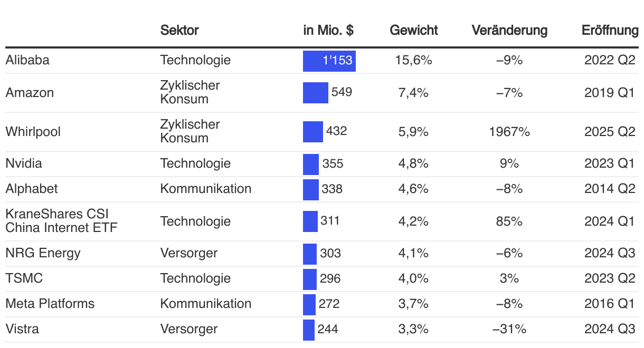
Task: Open the Amazon row name
Action: [30, 93]
